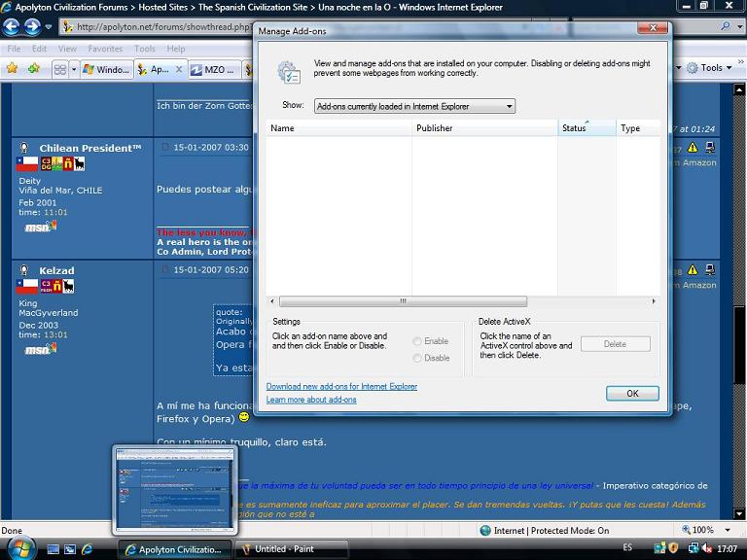Open Quick Tabs thumbnail view button

[60, 69]
